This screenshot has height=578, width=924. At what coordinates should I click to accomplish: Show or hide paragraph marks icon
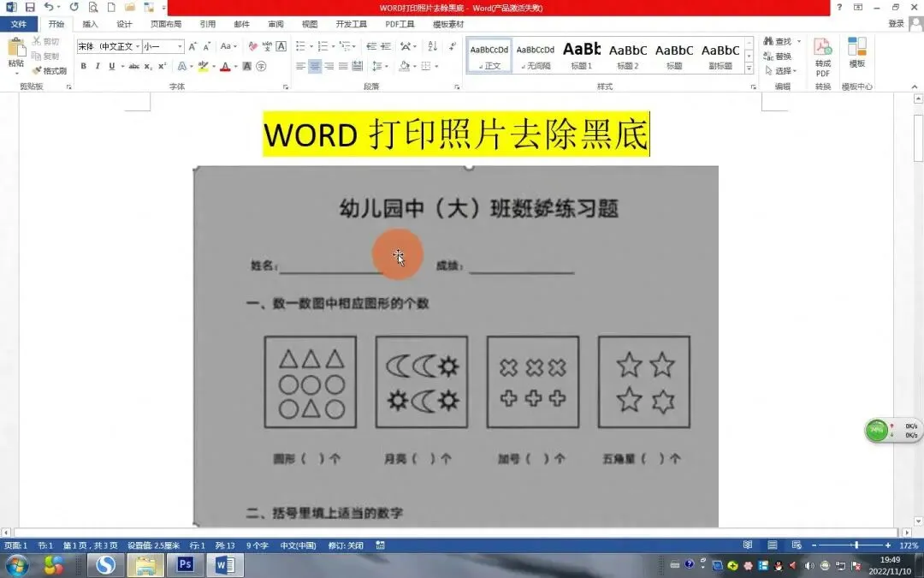452,46
